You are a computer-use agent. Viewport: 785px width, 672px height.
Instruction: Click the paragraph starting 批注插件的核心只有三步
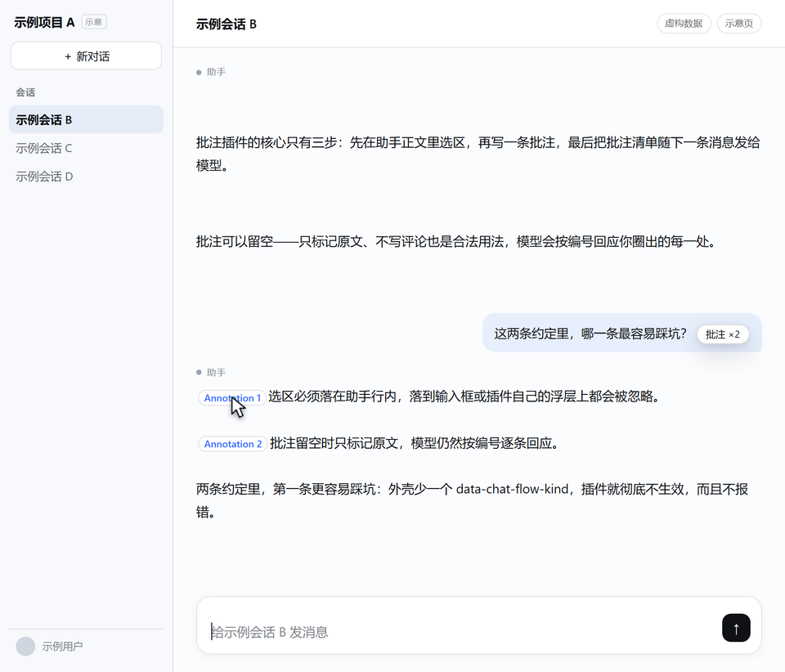478,154
